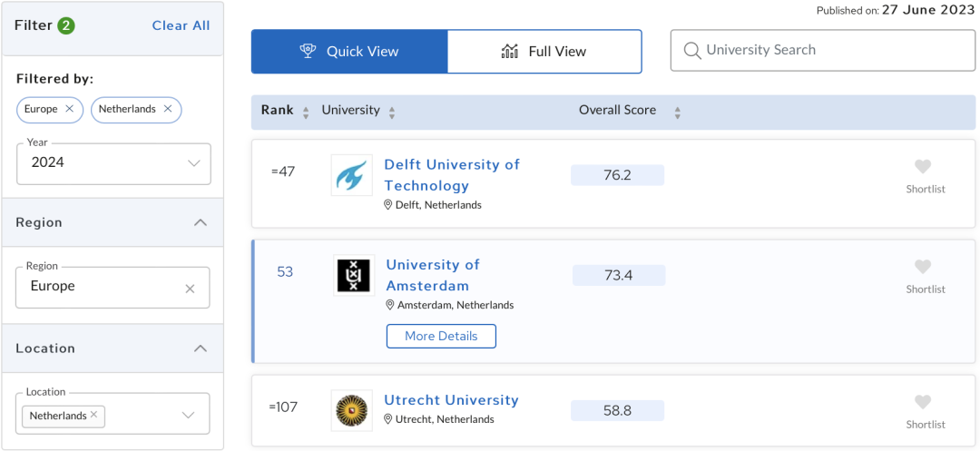Switch to Full View tab
This screenshot has width=980, height=451.
(x=544, y=52)
